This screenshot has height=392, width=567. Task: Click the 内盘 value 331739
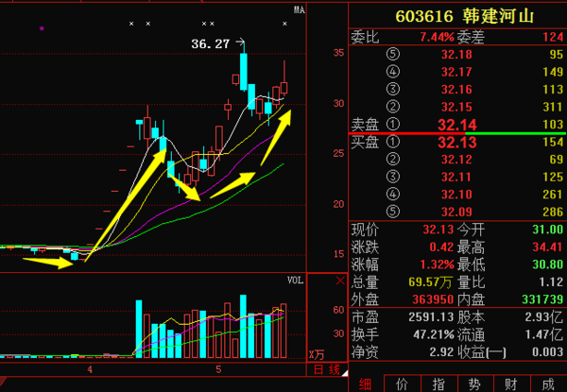542,299
